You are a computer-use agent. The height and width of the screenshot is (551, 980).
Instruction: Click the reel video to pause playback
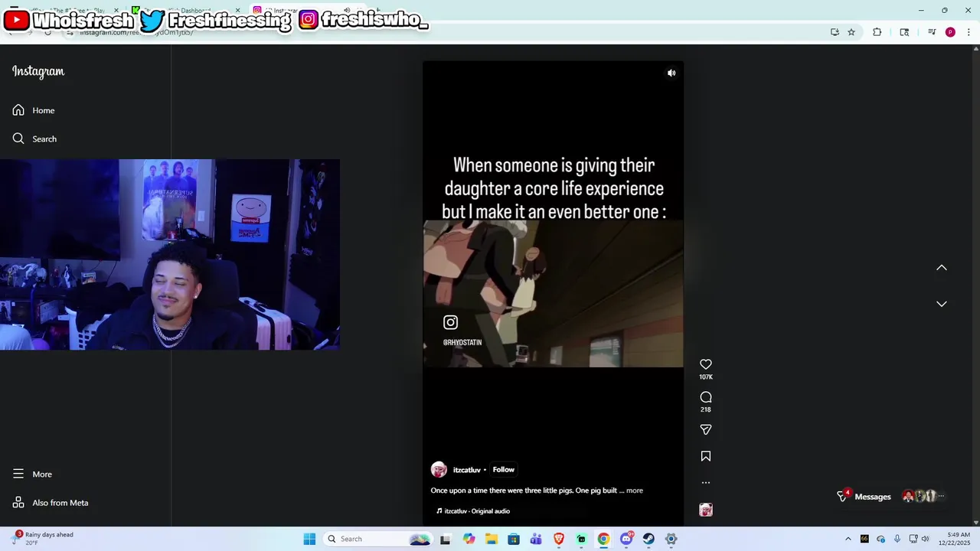point(553,294)
